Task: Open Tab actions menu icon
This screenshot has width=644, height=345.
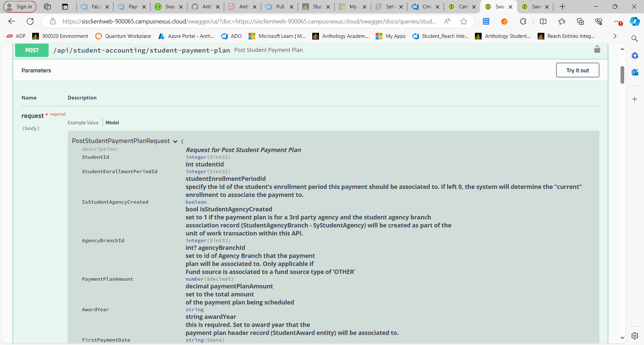Action: coord(65,7)
